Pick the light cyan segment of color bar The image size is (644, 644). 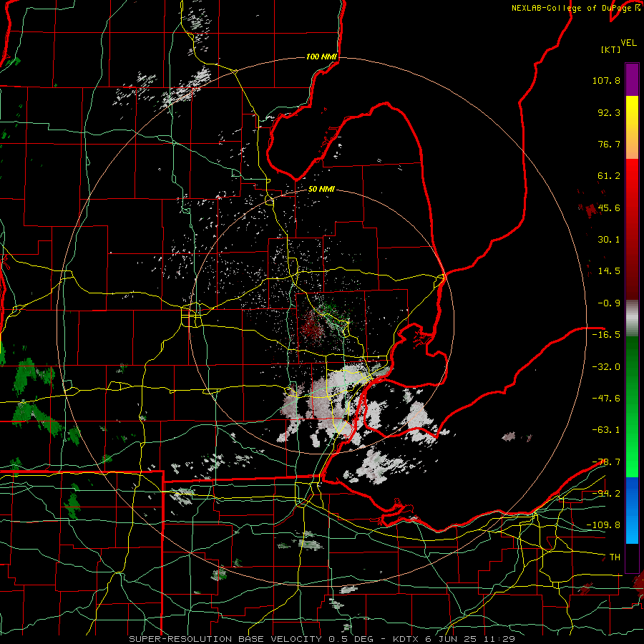pyautogui.click(x=632, y=532)
